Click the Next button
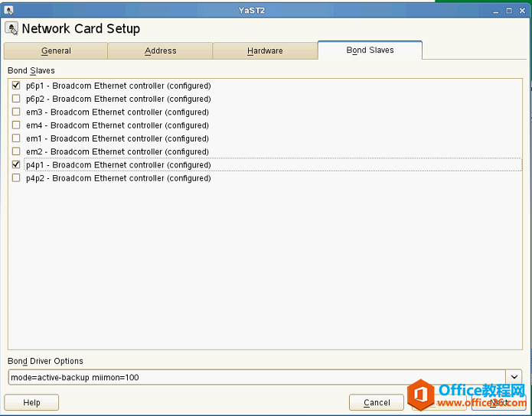The width and height of the screenshot is (532, 416). (499, 402)
